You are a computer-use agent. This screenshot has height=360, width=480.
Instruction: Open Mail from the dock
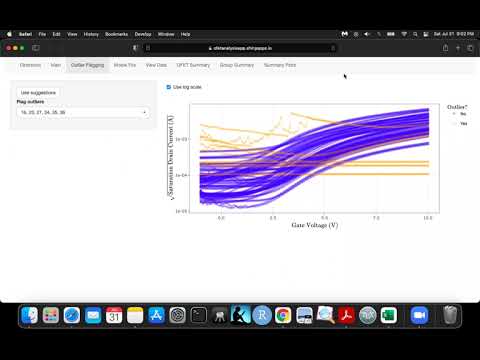[x=93, y=315]
